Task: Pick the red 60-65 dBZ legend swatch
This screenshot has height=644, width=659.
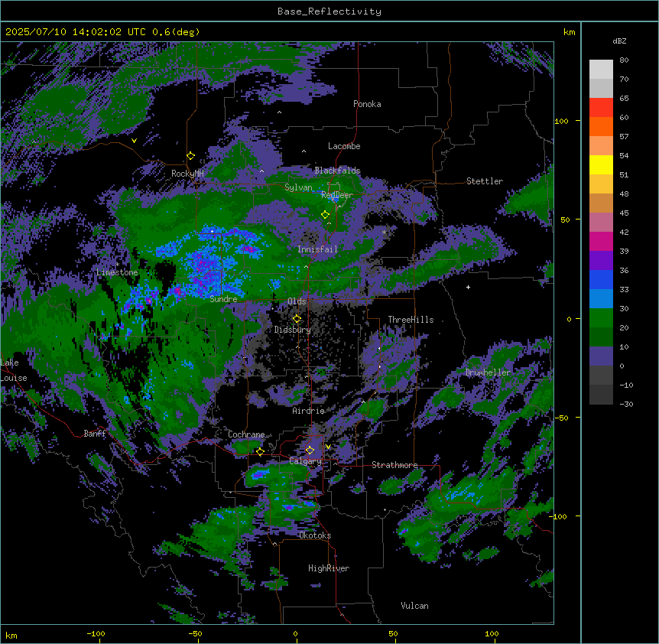Action: [x=601, y=107]
